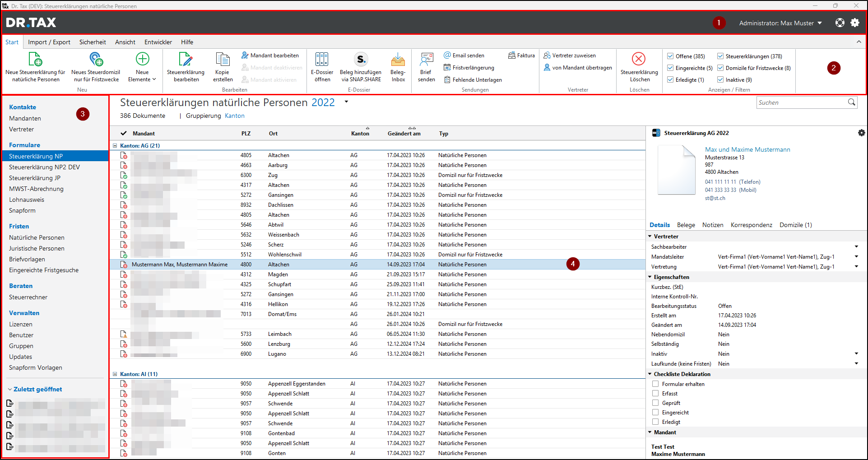Collapse the Kanton: AG (21) group

(115, 146)
